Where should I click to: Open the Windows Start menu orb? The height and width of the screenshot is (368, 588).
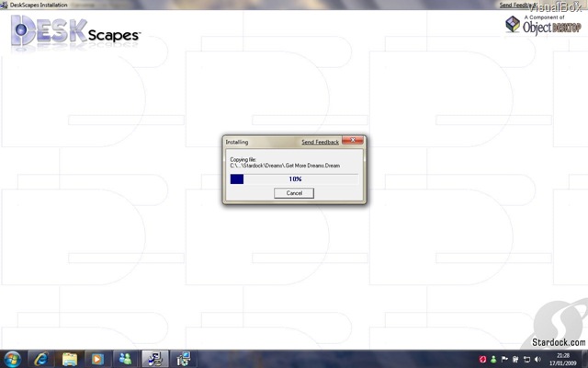point(12,359)
